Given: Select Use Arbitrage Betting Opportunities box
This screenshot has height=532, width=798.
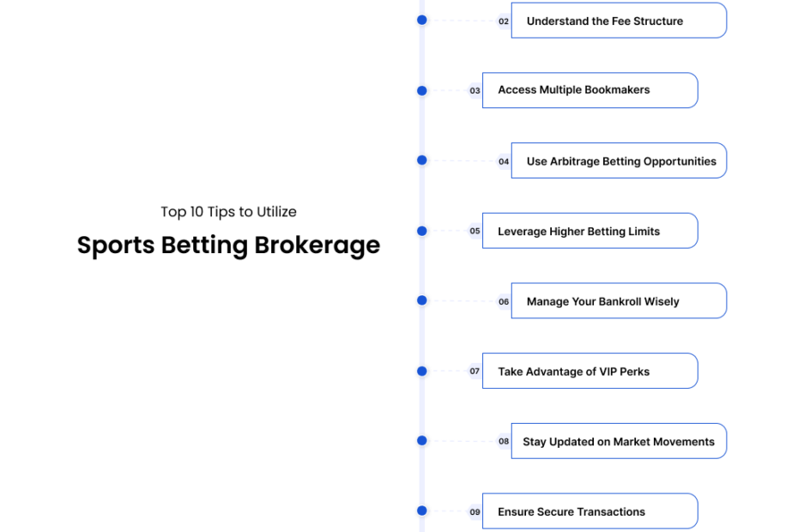Looking at the screenshot, I should 619,160.
